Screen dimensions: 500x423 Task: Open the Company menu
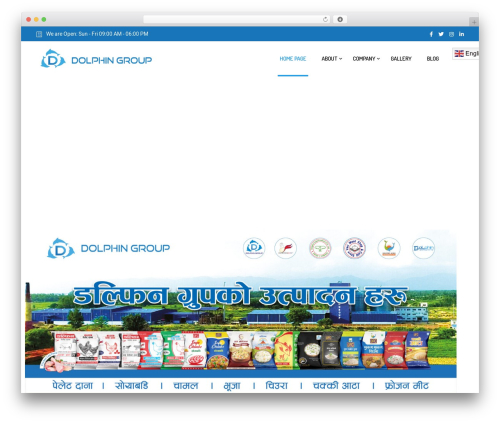364,59
